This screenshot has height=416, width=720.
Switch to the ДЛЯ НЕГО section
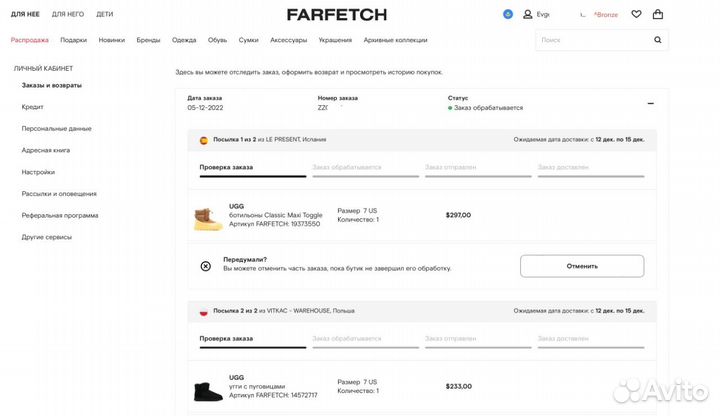click(68, 15)
